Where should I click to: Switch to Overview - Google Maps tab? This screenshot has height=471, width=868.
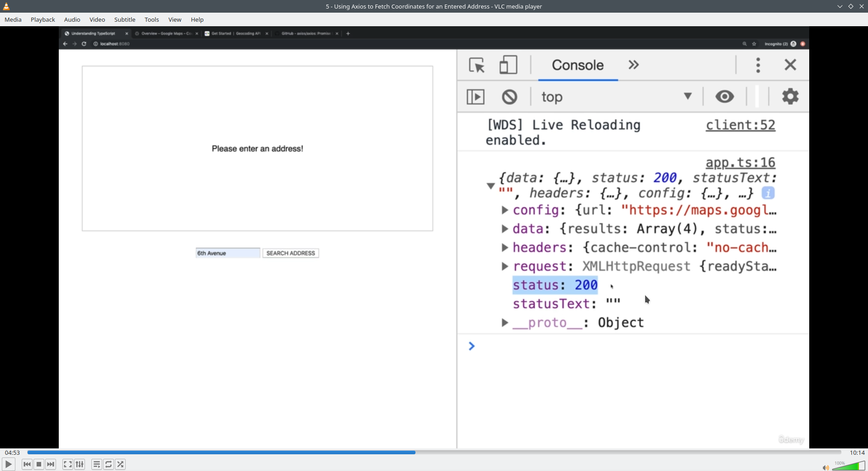[166, 33]
